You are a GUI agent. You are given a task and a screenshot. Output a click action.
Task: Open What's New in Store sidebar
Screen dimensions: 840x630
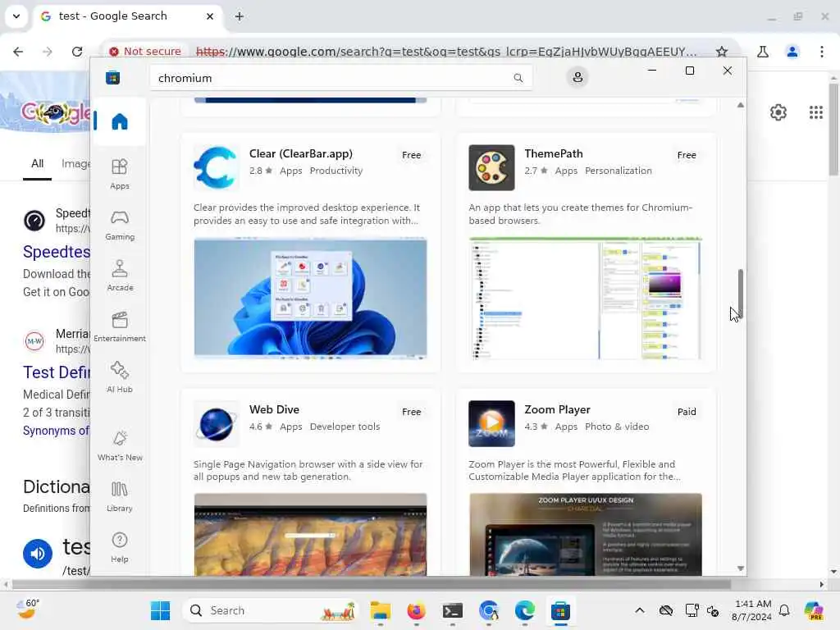point(120,445)
